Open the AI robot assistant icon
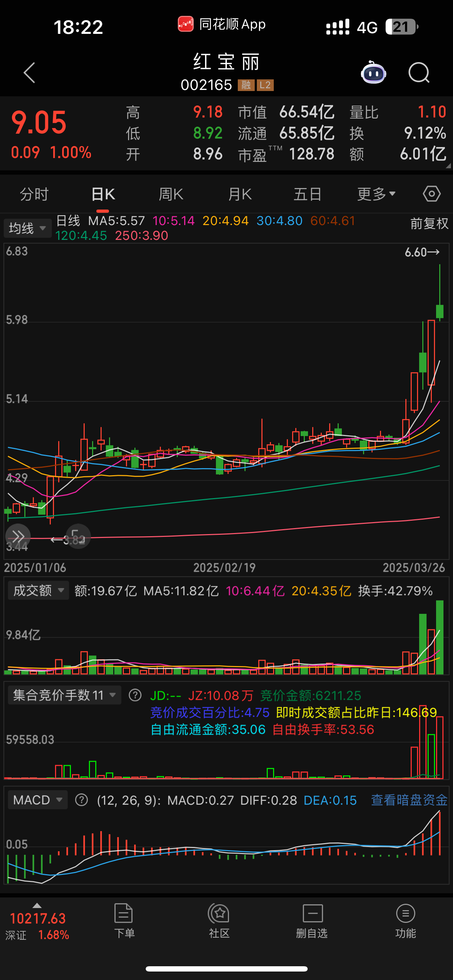 (x=373, y=72)
